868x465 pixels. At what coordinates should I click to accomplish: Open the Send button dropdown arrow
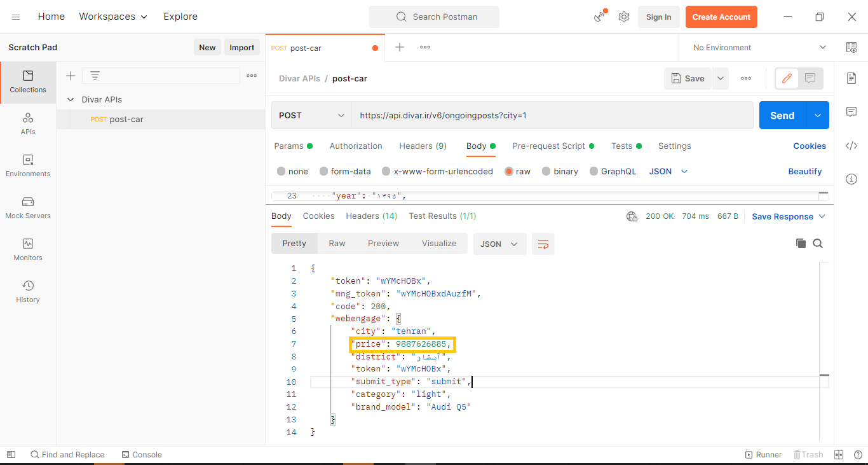(x=817, y=115)
